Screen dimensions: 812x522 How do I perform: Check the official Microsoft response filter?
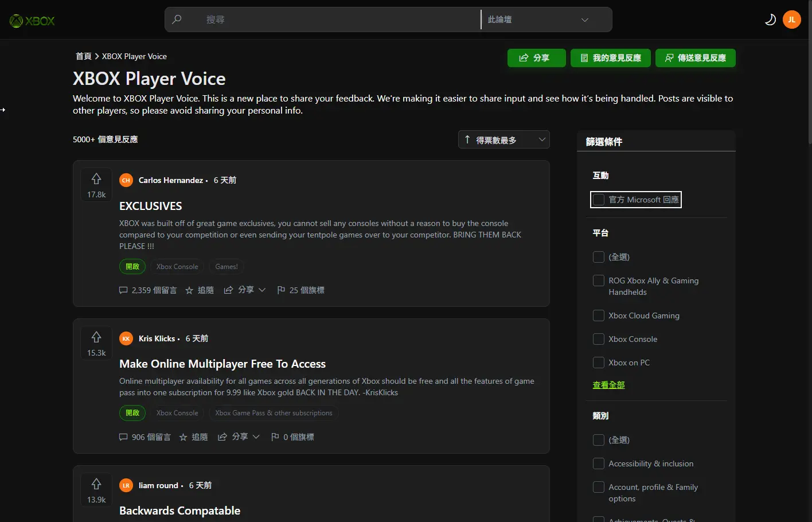599,200
